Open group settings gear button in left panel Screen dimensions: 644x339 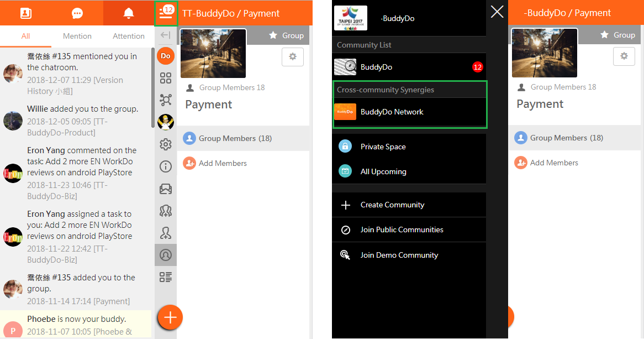point(292,57)
